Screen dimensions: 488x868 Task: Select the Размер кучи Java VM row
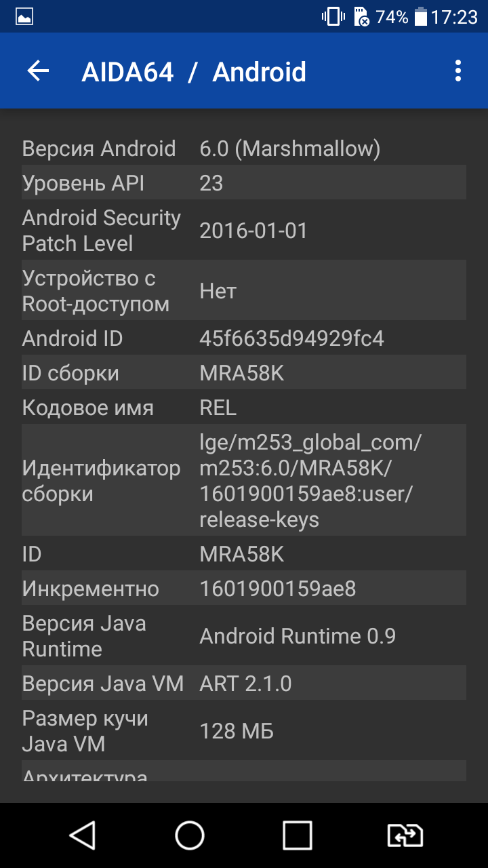pos(244,731)
